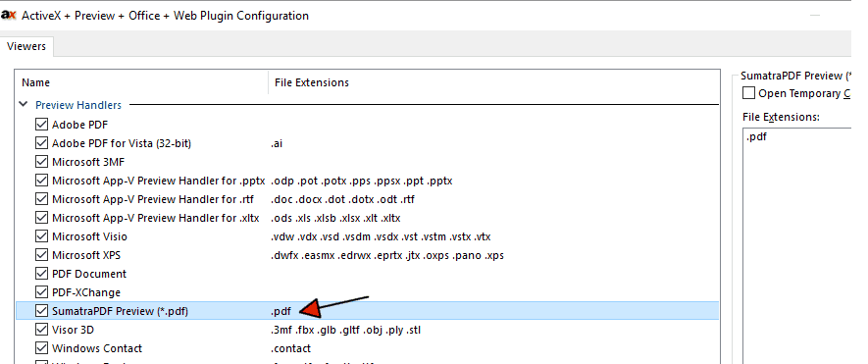Uncheck Microsoft App-V Preview Handler for .pptx

41,181
